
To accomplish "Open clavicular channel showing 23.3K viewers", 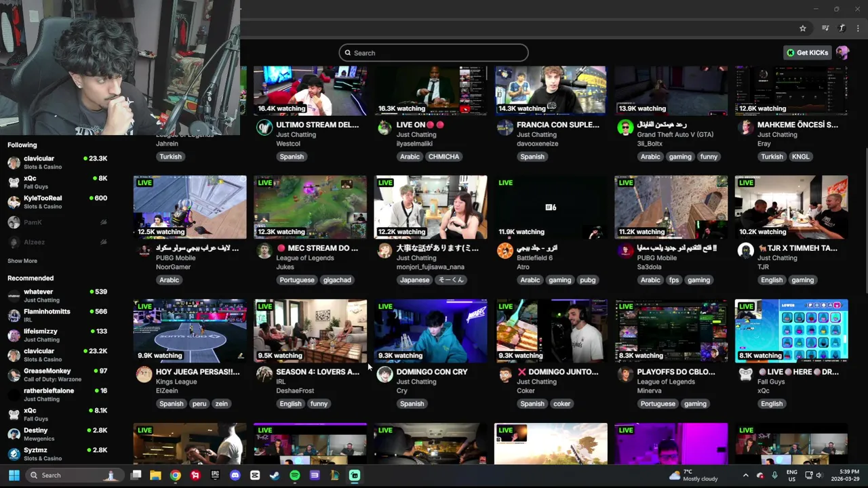I will tap(58, 163).
